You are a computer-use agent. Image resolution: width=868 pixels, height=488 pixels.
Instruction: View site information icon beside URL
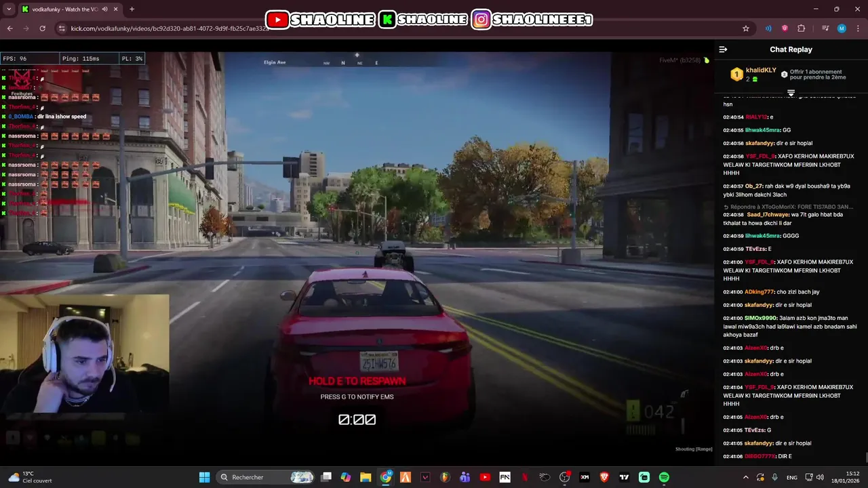[62, 28]
